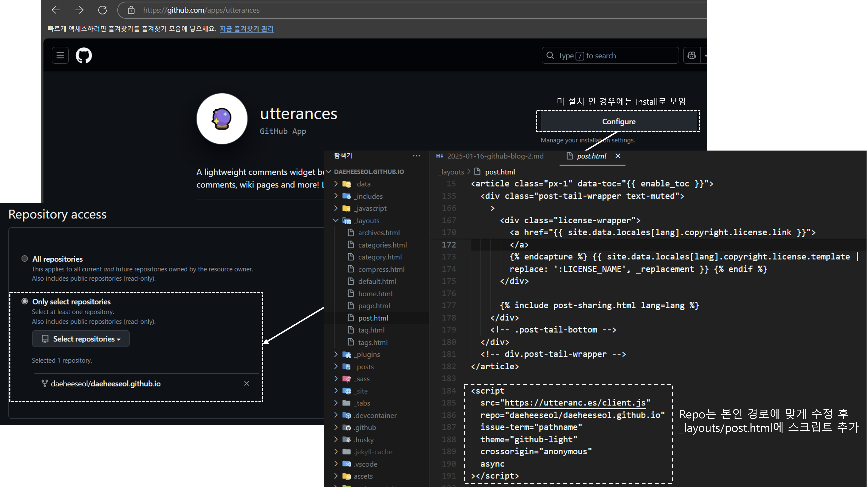This screenshot has height=487, width=868.
Task: Go back in the browser
Action: coord(56,10)
